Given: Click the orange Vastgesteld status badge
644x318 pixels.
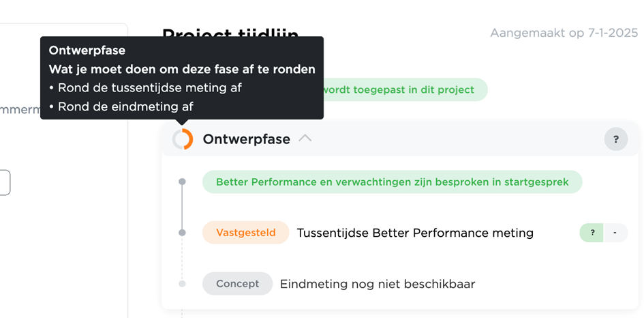Looking at the screenshot, I should [x=245, y=233].
